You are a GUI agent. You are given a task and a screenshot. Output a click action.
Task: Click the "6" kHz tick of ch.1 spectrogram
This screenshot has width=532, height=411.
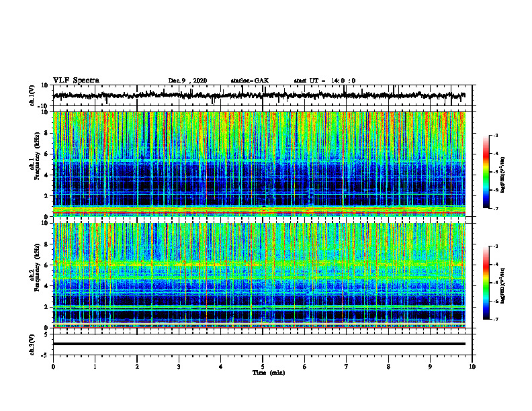pyautogui.click(x=46, y=154)
